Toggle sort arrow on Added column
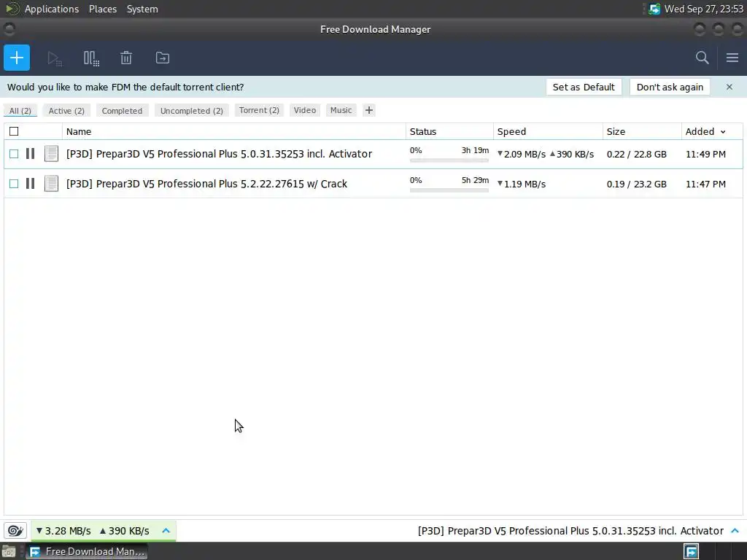 tap(723, 132)
